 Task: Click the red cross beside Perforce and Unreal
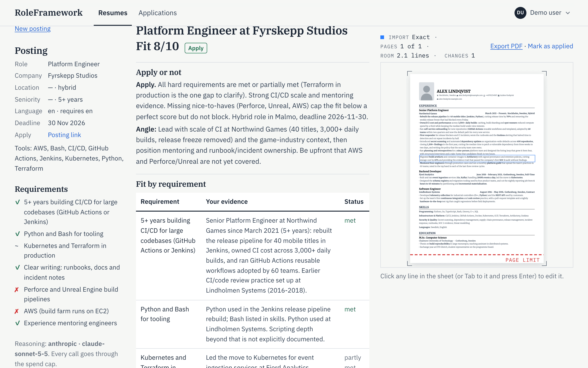coord(17,290)
